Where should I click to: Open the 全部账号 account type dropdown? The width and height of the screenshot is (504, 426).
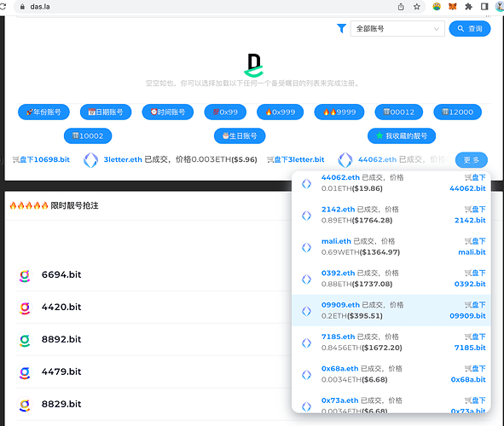pyautogui.click(x=397, y=29)
